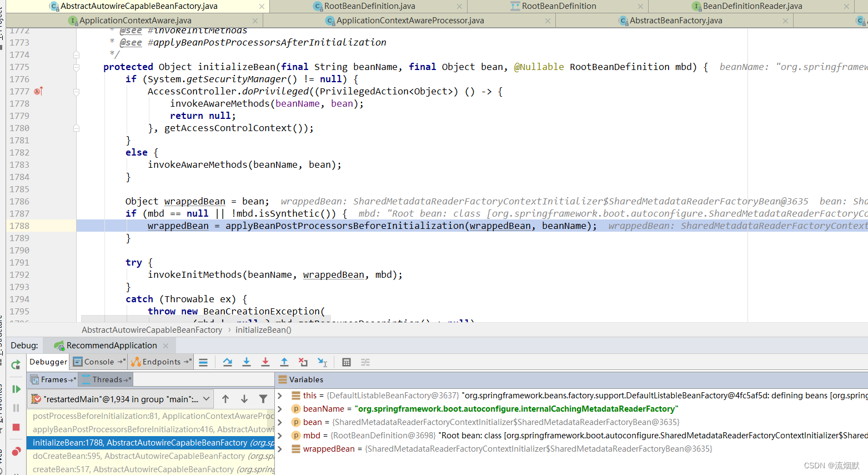
Task: Step into the method call
Action: point(247,362)
